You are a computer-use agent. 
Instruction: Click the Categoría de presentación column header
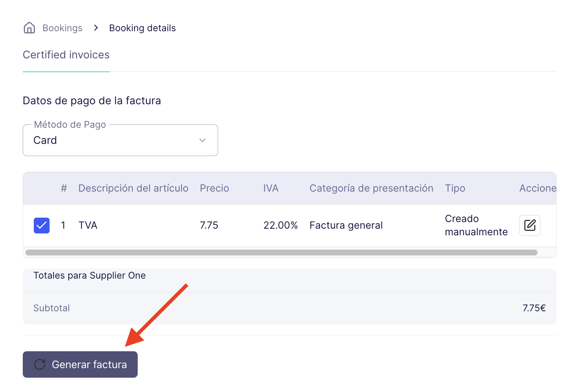point(371,188)
